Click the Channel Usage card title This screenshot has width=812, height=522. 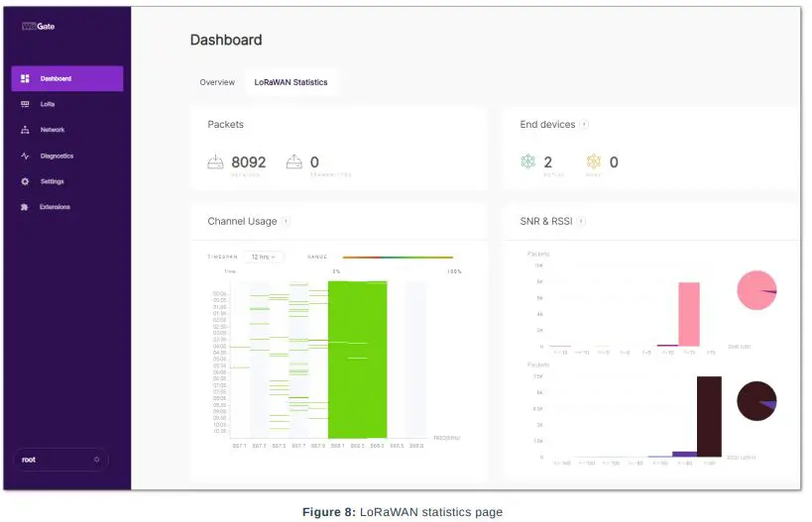(242, 222)
